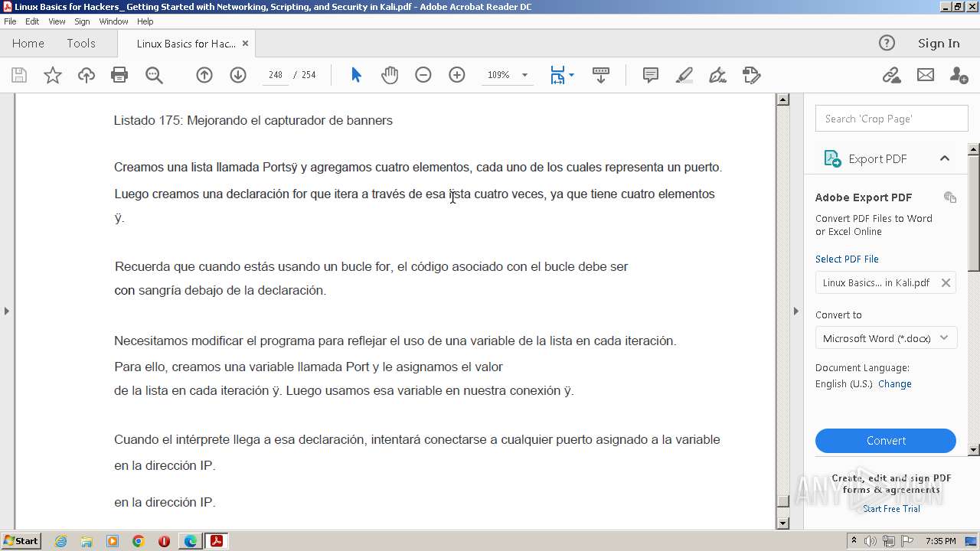Screen dimensions: 980x551
Task: Click the Export PDF heading
Action: point(877,159)
